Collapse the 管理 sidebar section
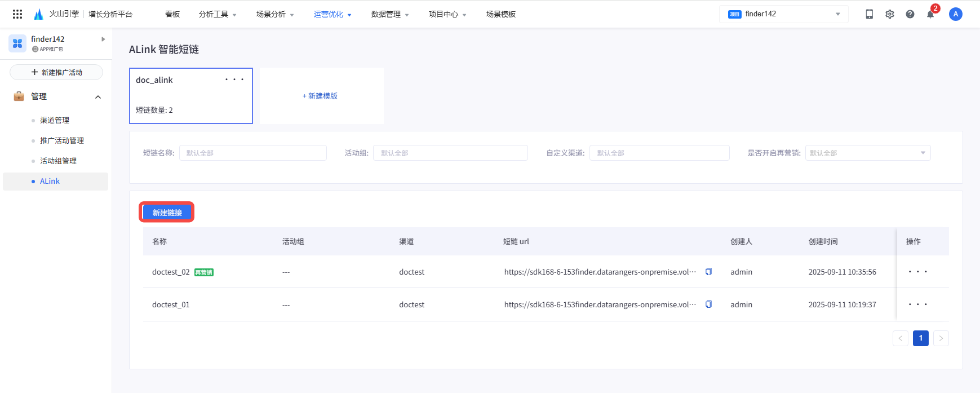980x393 pixels. pos(98,97)
